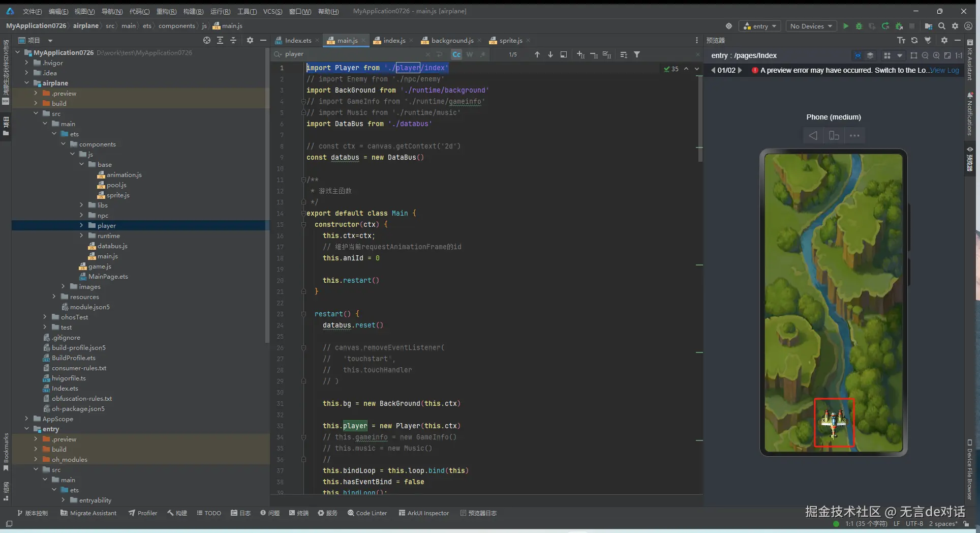The image size is (980, 533).
Task: Toggle the whole Words search option
Action: (469, 54)
